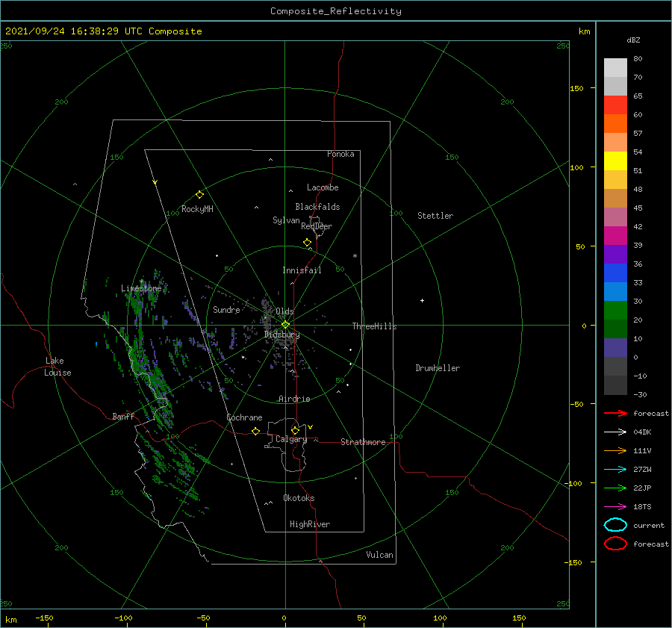This screenshot has width=672, height=628.
Task: Click the 'forecast' text next to red arrow
Action: 651,413
